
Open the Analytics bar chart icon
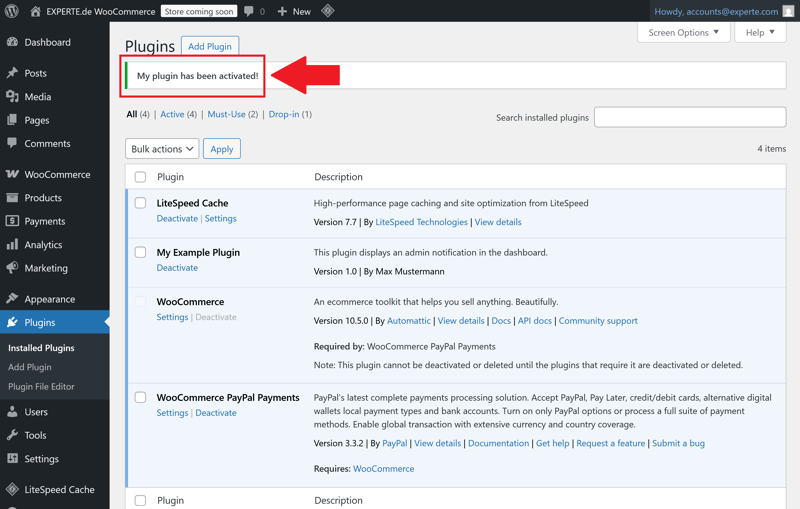[x=12, y=245]
